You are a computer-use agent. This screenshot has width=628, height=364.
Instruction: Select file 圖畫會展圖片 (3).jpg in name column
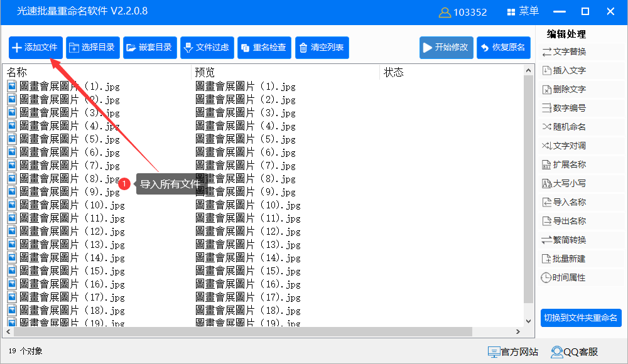click(x=69, y=112)
